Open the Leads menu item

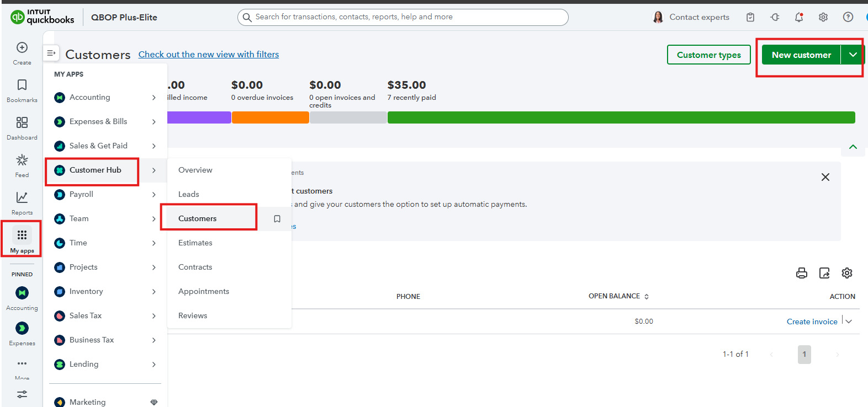click(189, 194)
